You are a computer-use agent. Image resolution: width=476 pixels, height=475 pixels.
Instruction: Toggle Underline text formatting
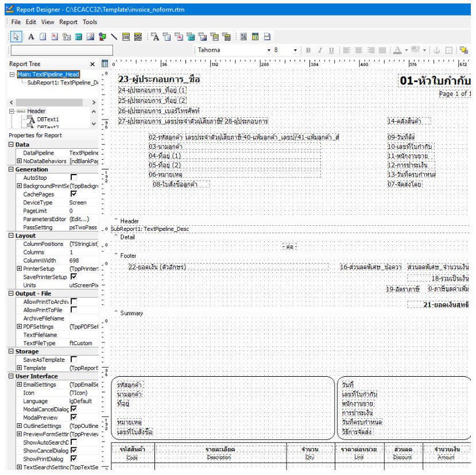(x=331, y=50)
